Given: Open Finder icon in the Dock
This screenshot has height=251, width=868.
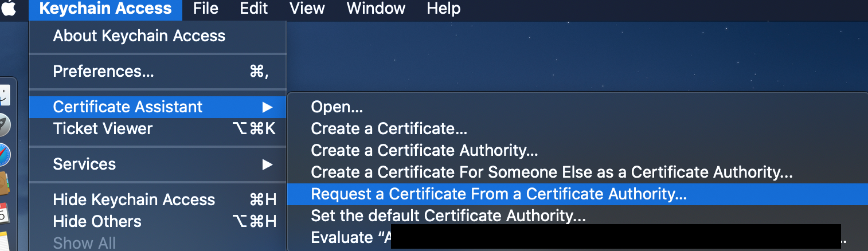Looking at the screenshot, I should pos(5,95).
